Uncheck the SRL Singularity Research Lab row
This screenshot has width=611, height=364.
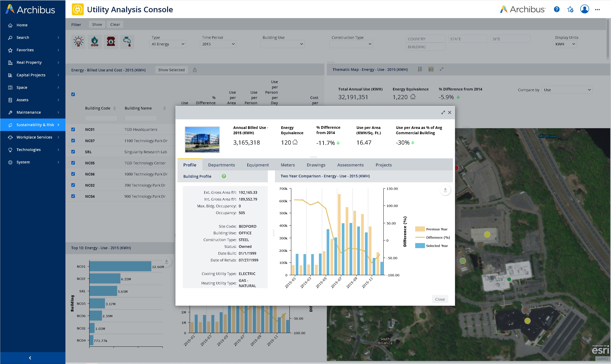coord(73,152)
